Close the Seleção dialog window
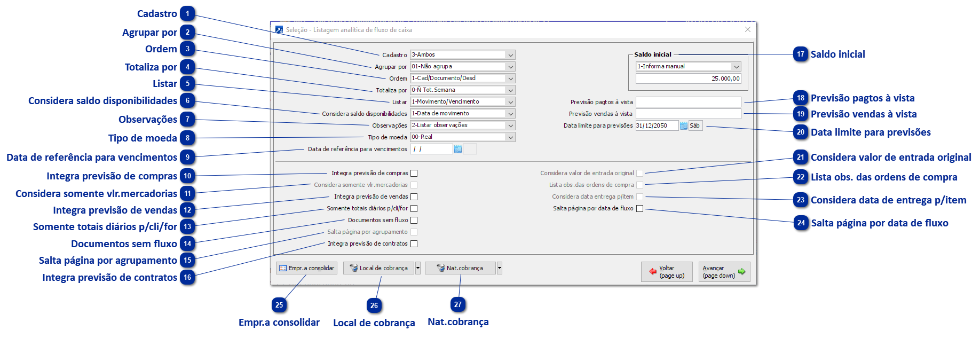The width and height of the screenshot is (980, 338). tap(747, 29)
